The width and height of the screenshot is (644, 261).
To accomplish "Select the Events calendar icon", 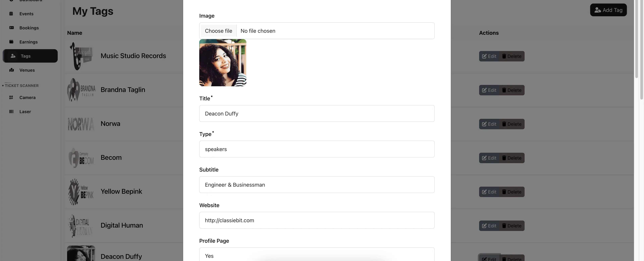I will (x=12, y=14).
